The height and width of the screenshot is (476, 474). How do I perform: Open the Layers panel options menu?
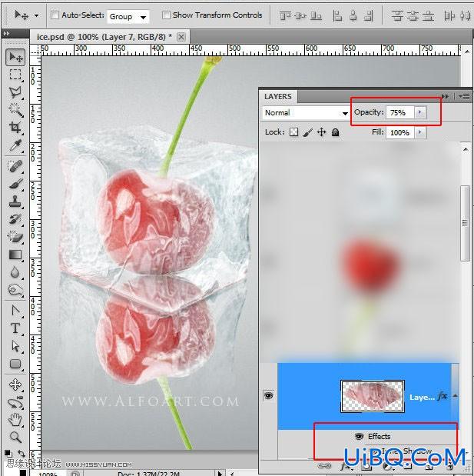point(465,97)
